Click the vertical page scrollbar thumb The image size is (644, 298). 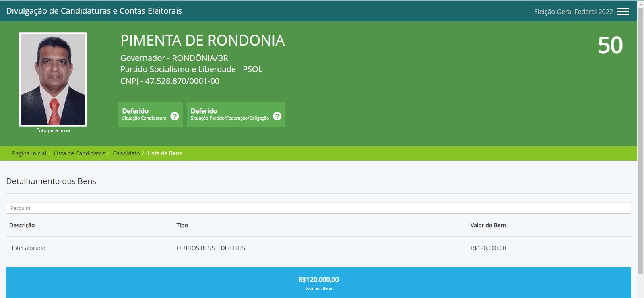coord(640,141)
